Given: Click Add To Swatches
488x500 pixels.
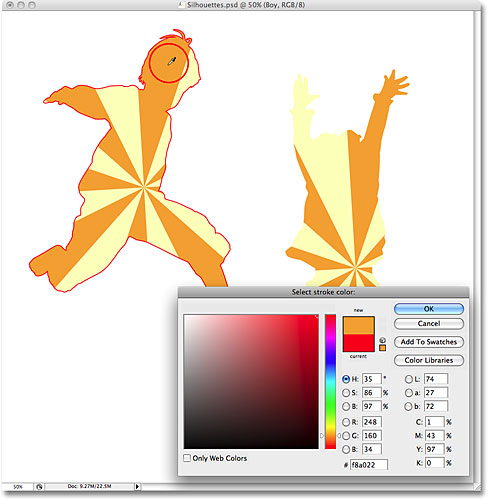Looking at the screenshot, I should click(x=429, y=342).
